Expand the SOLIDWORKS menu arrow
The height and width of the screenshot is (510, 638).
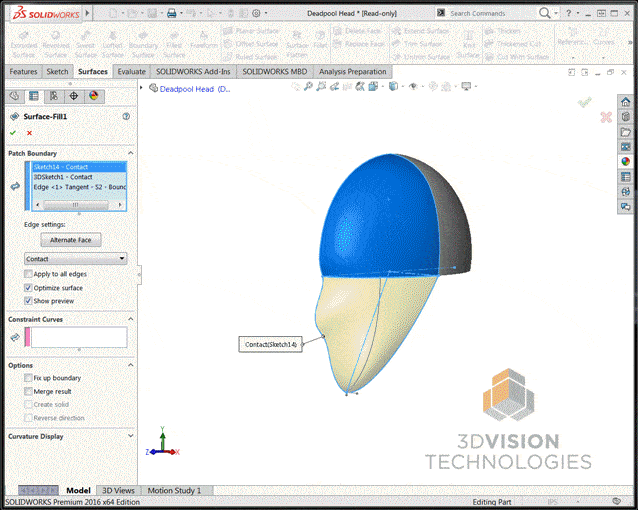(x=87, y=13)
